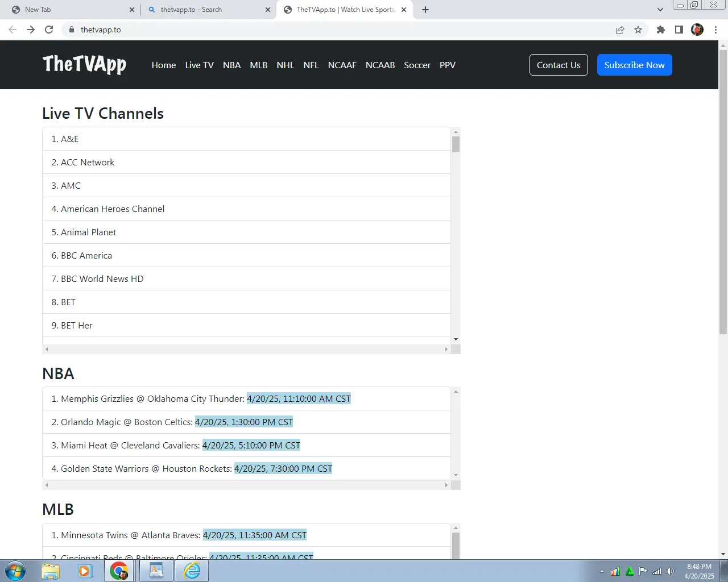Reload the page with the refresh icon

click(49, 30)
